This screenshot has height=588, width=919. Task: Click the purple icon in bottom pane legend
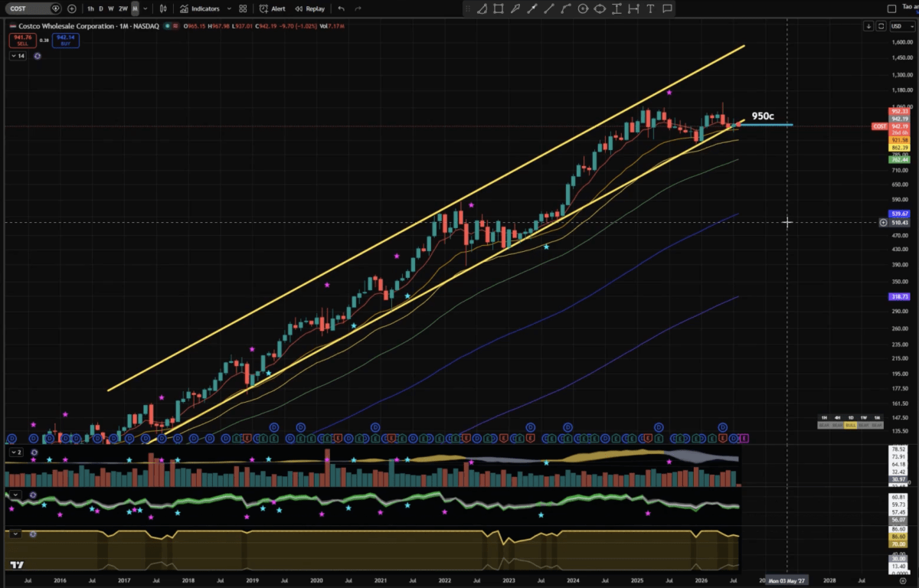32,534
